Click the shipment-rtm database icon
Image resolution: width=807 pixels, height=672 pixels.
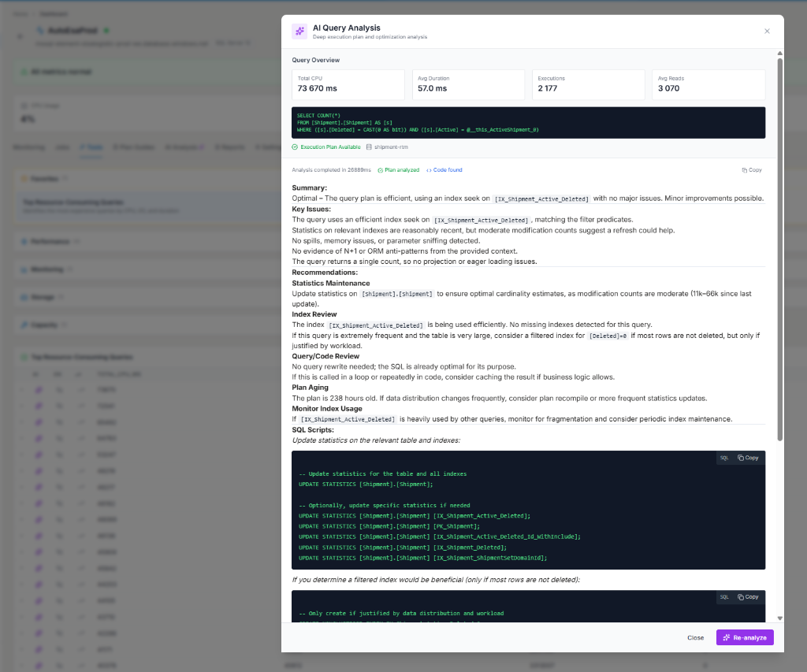tap(369, 147)
